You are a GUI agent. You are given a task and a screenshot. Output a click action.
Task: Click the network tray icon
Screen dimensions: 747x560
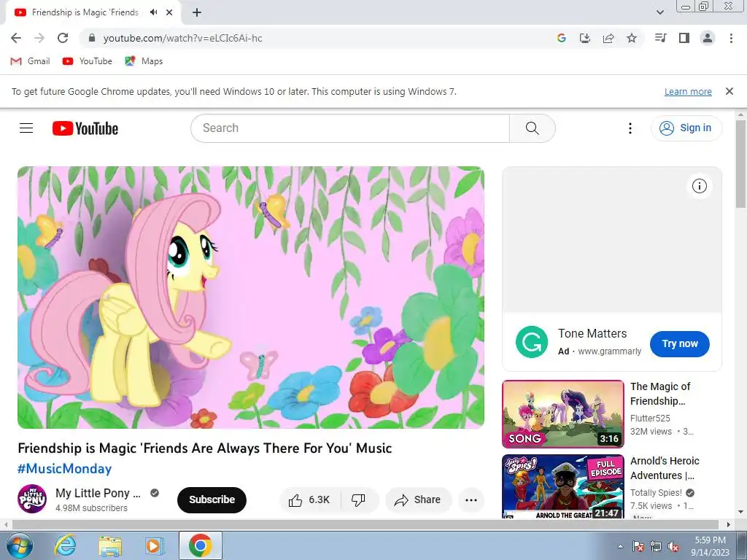click(656, 547)
